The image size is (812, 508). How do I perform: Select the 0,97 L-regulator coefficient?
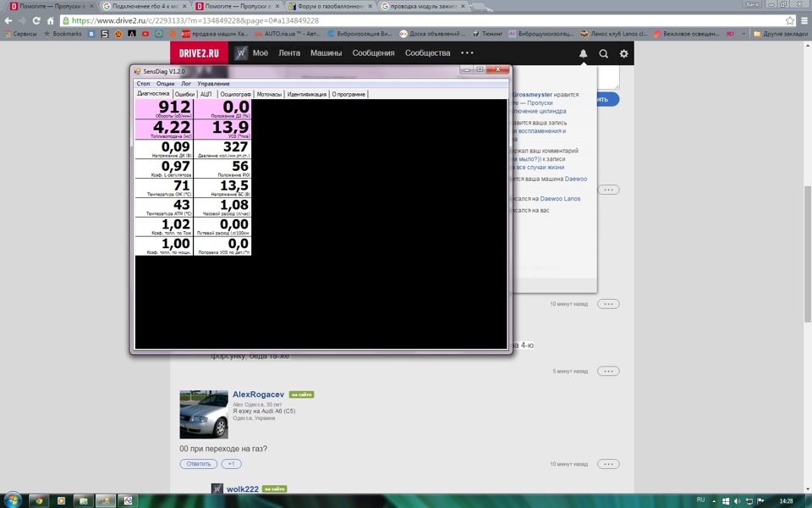click(x=164, y=168)
